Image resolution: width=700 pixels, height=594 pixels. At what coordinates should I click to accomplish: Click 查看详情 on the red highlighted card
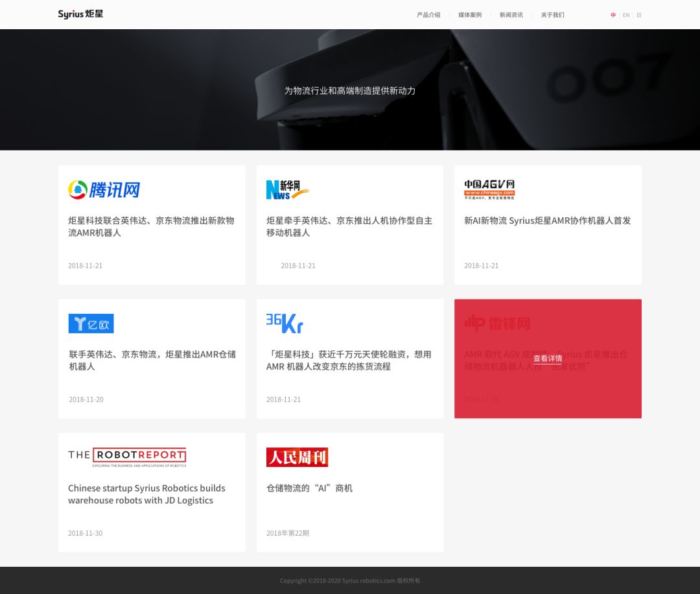(x=548, y=359)
